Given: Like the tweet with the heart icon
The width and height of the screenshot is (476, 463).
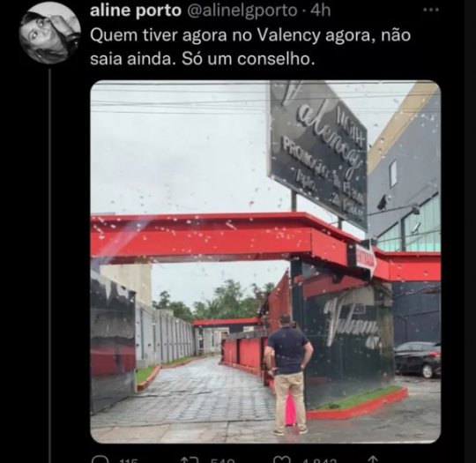Looking at the screenshot, I should [x=282, y=459].
